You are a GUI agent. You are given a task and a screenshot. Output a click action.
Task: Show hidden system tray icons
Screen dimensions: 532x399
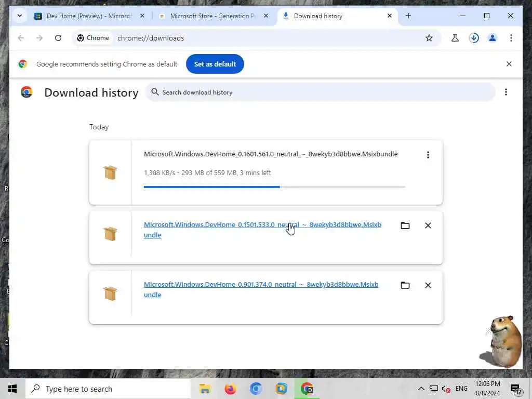coord(421,389)
